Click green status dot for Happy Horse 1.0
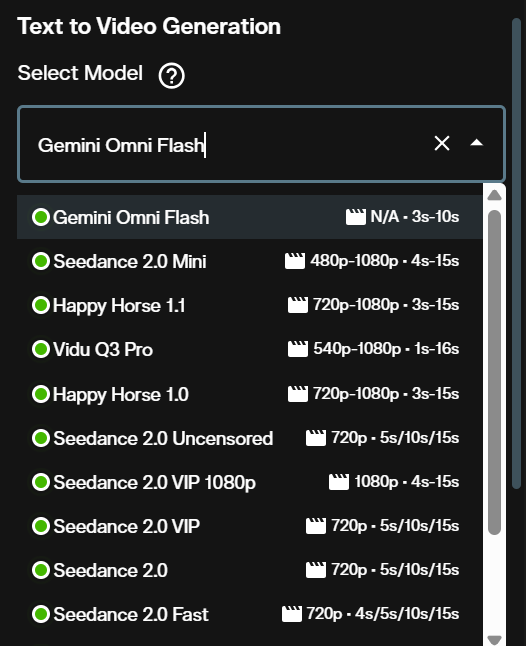Viewport: 526px width, 646px height. point(41,394)
